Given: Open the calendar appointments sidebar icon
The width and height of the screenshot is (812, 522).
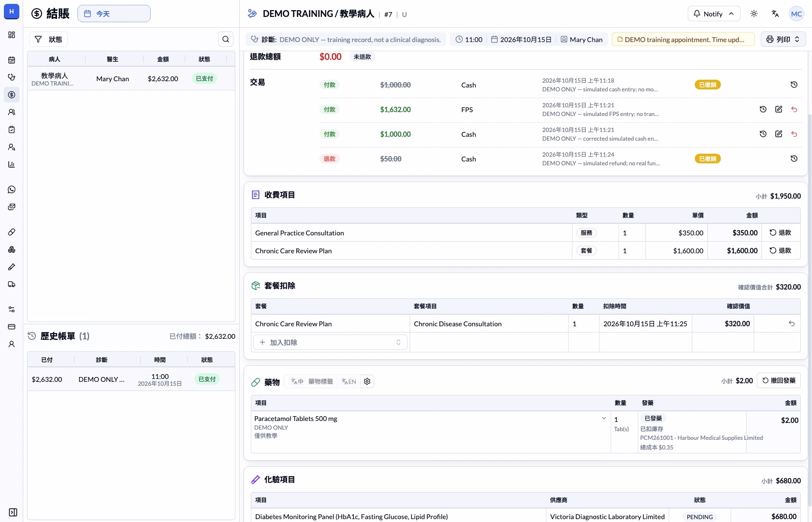Looking at the screenshot, I should click(12, 60).
